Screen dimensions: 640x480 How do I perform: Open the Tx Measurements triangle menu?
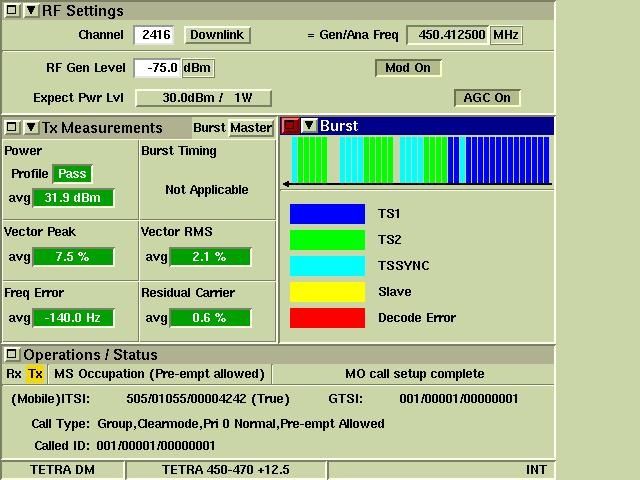point(30,127)
